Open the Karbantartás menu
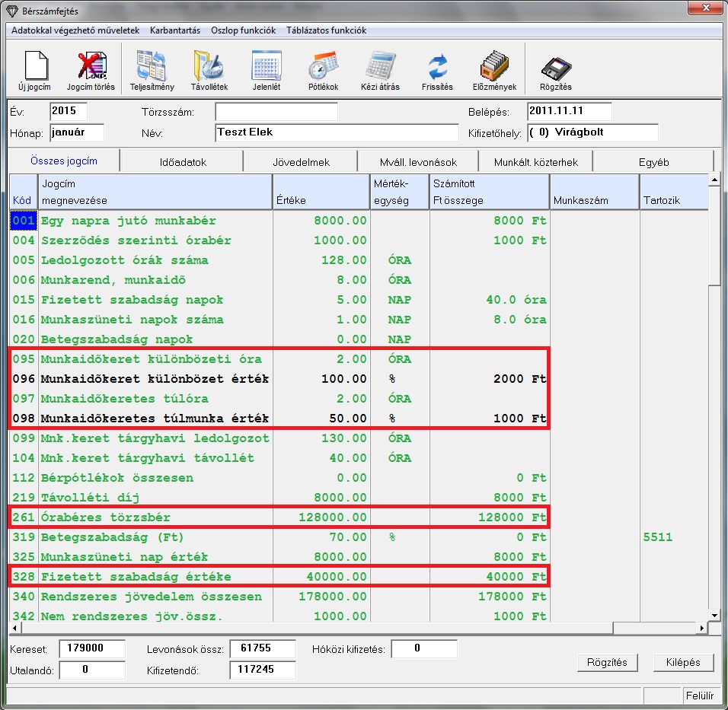728x710 pixels. pyautogui.click(x=174, y=30)
